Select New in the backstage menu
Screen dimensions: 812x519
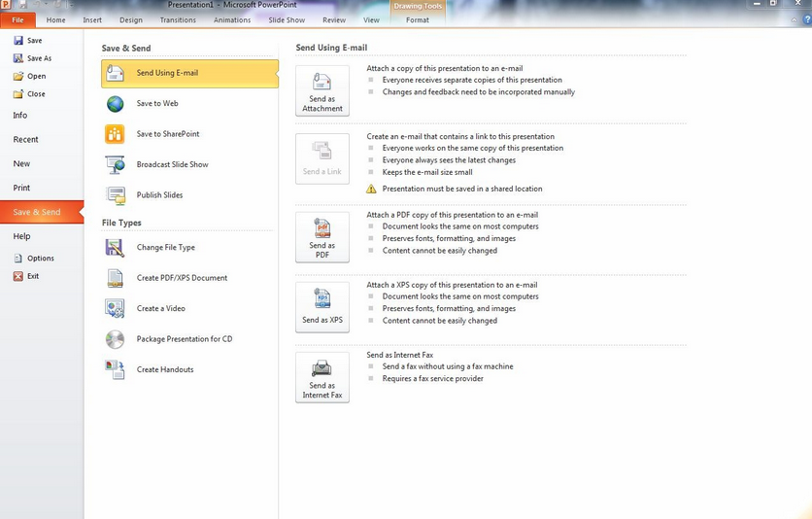pyautogui.click(x=21, y=163)
